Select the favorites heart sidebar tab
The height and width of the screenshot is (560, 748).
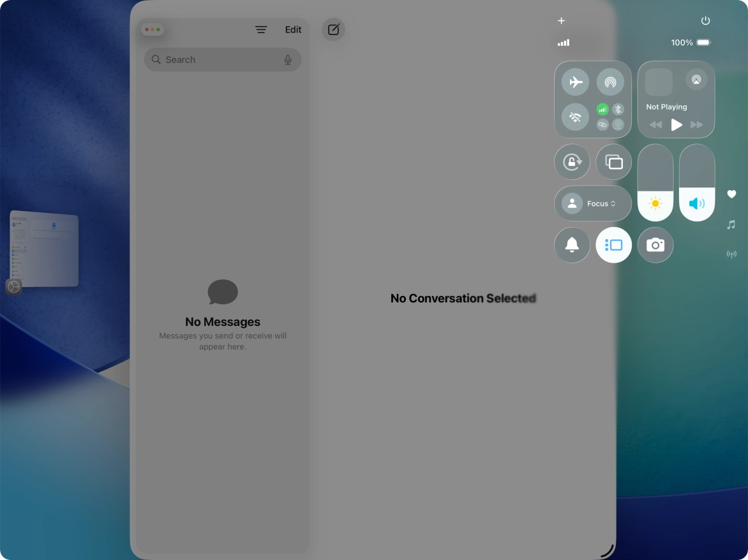click(731, 194)
